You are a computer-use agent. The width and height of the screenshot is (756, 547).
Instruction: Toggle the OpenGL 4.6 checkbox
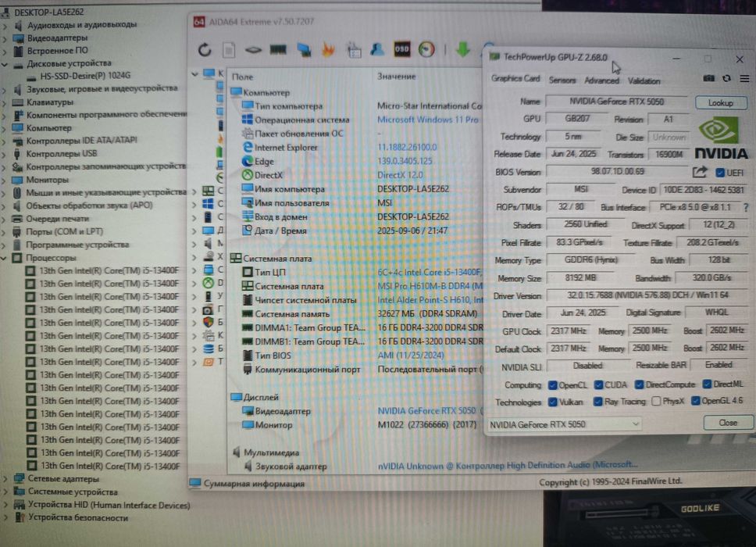696,400
